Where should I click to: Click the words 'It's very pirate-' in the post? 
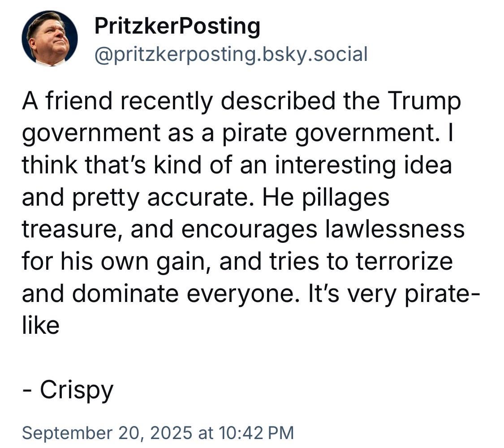click(394, 294)
